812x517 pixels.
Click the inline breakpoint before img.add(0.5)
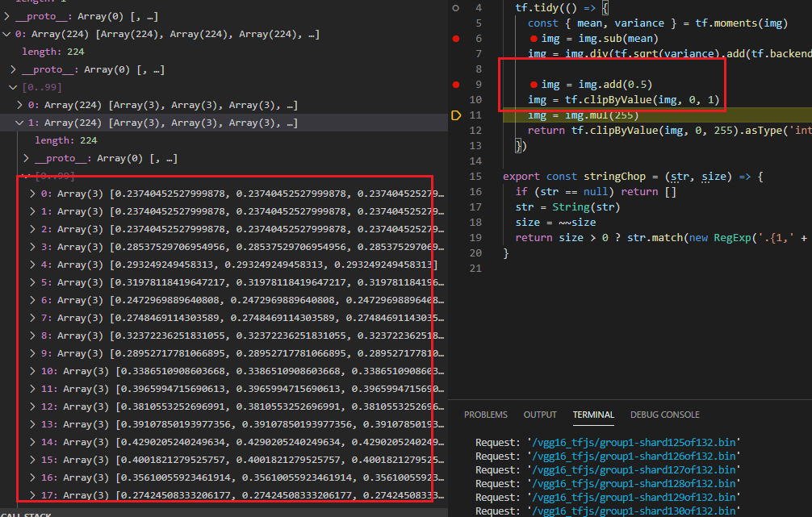(x=534, y=85)
